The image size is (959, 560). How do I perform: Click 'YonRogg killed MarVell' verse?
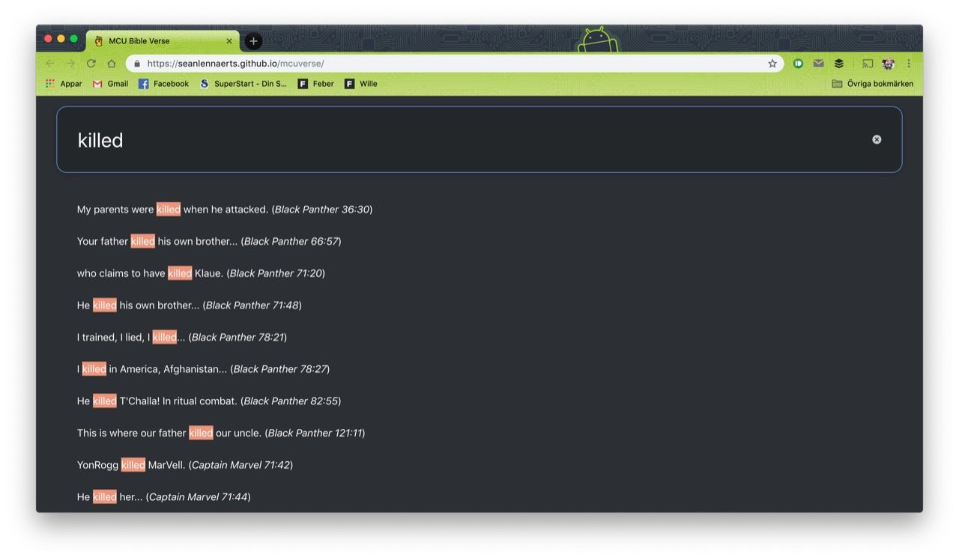(x=185, y=465)
